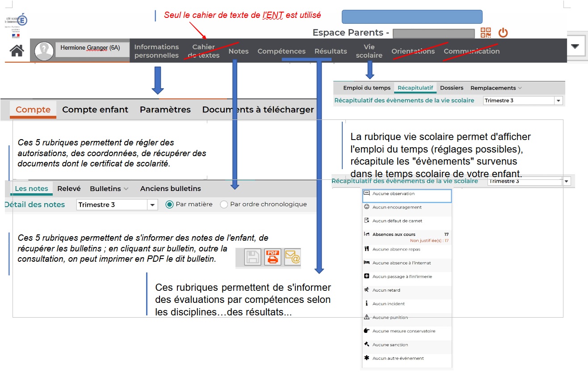
Task: Open the Emploi du temps tab
Action: pos(366,88)
